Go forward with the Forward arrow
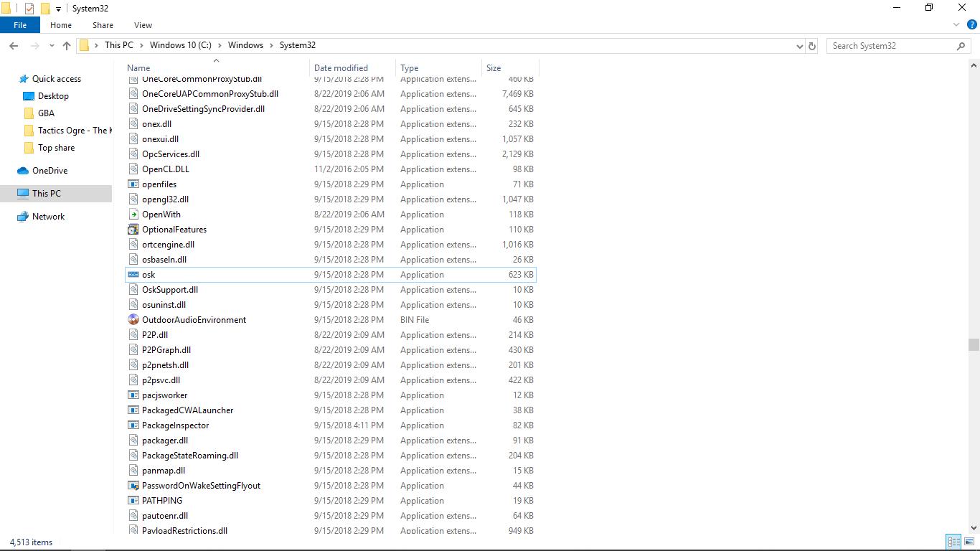980x551 pixels. [34, 46]
